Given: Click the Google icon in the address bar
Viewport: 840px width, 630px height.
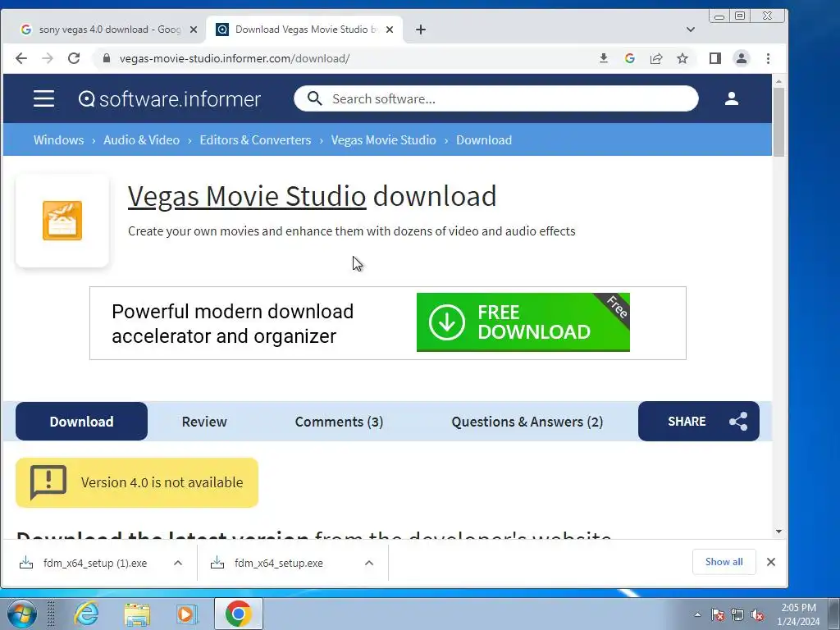Looking at the screenshot, I should tap(630, 58).
